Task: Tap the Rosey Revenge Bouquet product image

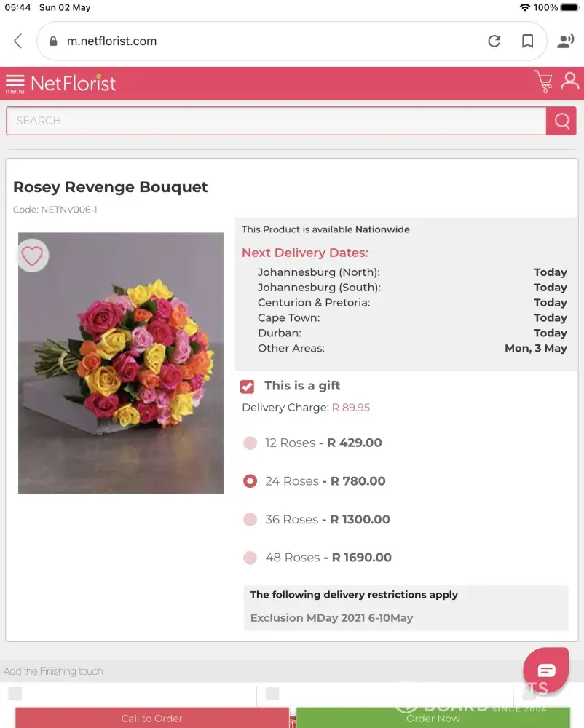Action: tap(121, 363)
